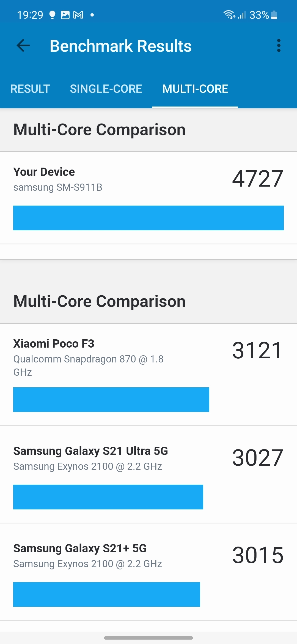Viewport: 297px width, 644px height.
Task: Switch to the RESULT tab
Action: (x=30, y=89)
